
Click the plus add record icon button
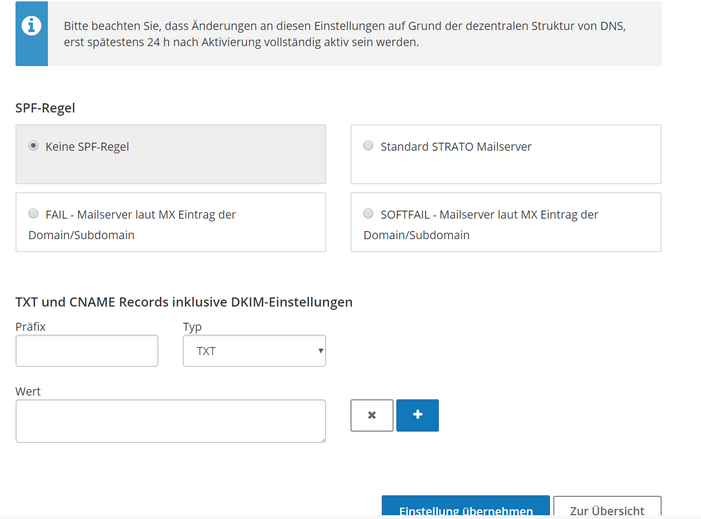[418, 415]
